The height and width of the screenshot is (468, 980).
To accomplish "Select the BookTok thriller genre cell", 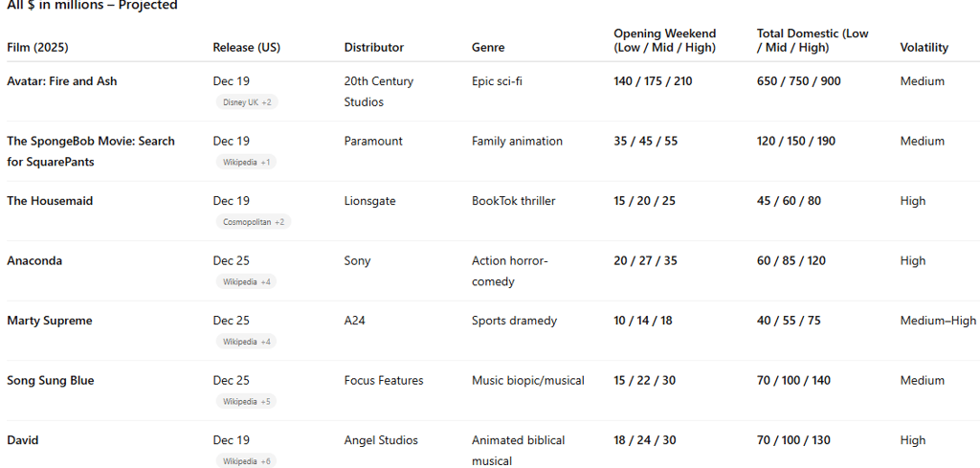I will (x=513, y=201).
